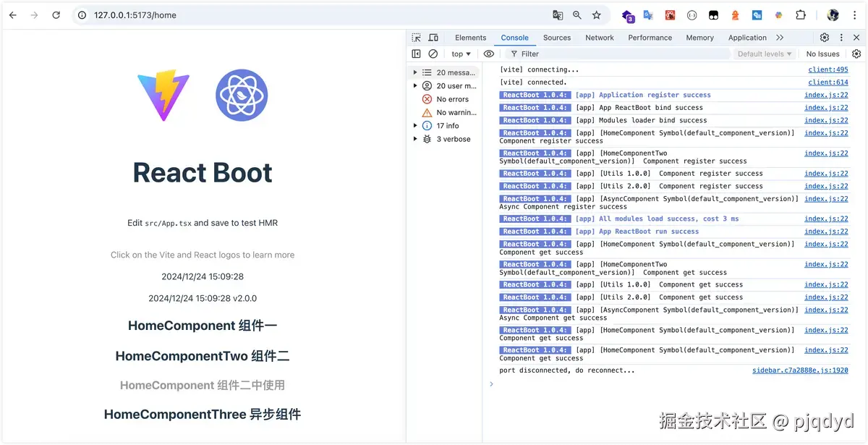Bookmark this page with the star icon
The height and width of the screenshot is (445, 868).
point(597,14)
